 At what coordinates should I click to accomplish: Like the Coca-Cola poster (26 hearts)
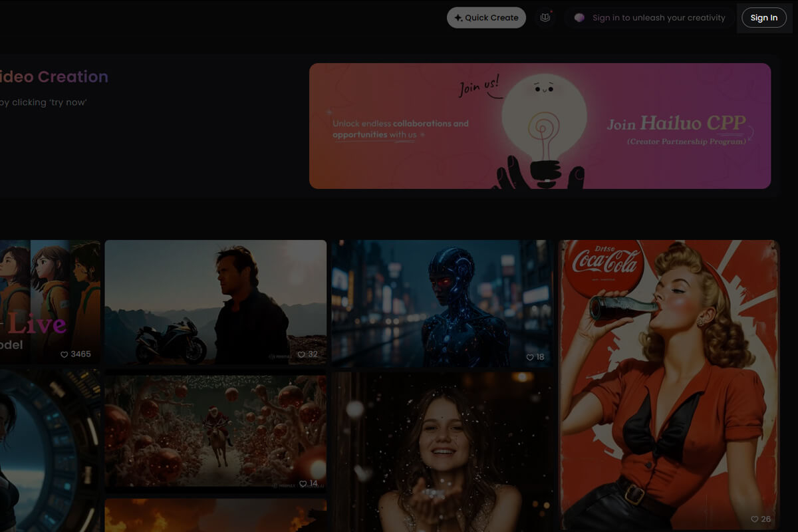point(755,519)
